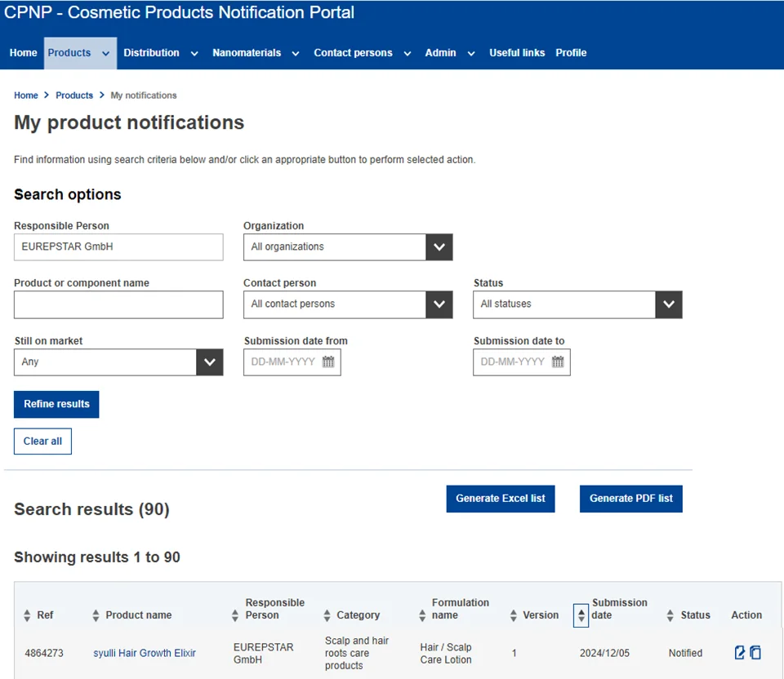Sort by Submission date sort arrows
Viewport: 784px width, 679px height.
581,615
